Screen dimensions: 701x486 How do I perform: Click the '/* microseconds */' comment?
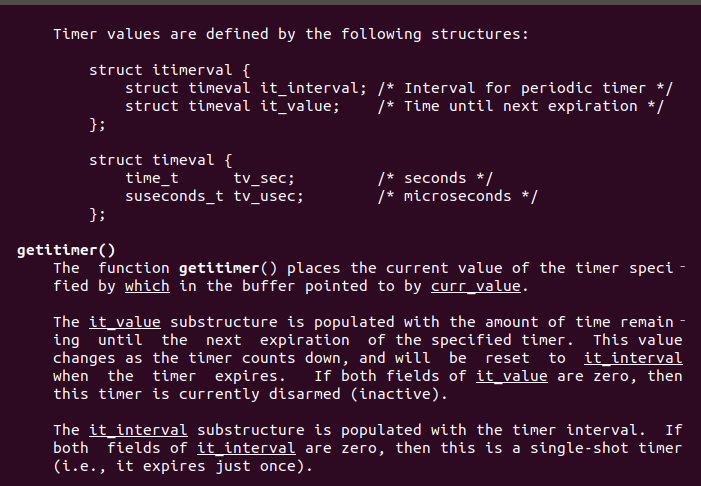(457, 196)
